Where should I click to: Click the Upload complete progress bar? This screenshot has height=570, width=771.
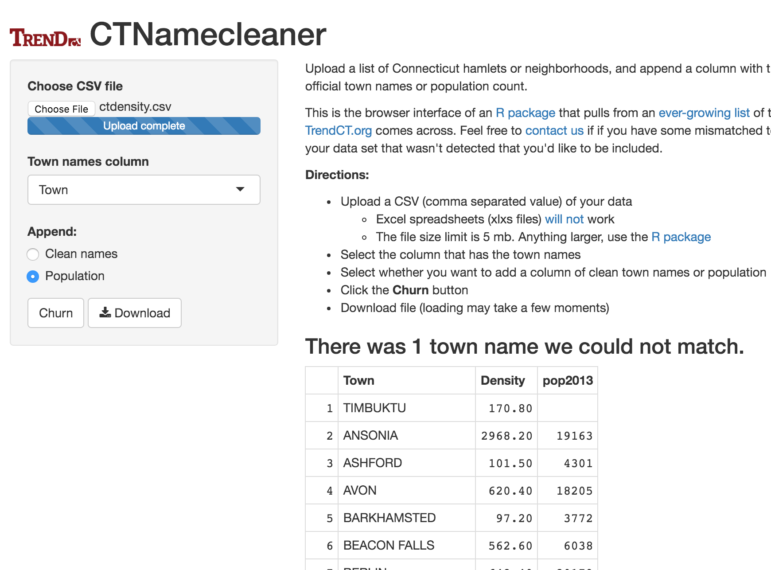tap(144, 126)
